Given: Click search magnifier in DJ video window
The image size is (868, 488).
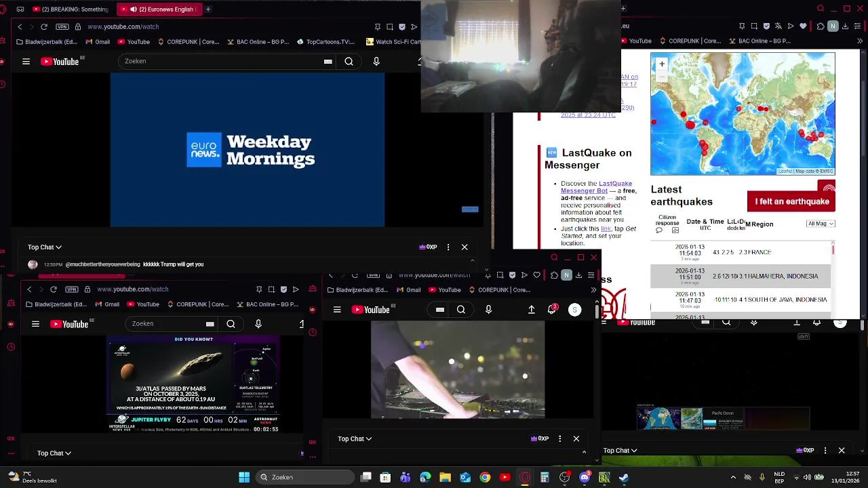Looking at the screenshot, I should pyautogui.click(x=461, y=310).
